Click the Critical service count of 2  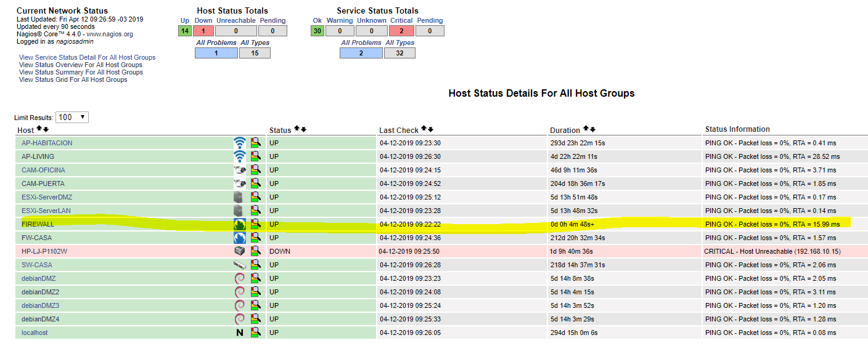(x=401, y=31)
